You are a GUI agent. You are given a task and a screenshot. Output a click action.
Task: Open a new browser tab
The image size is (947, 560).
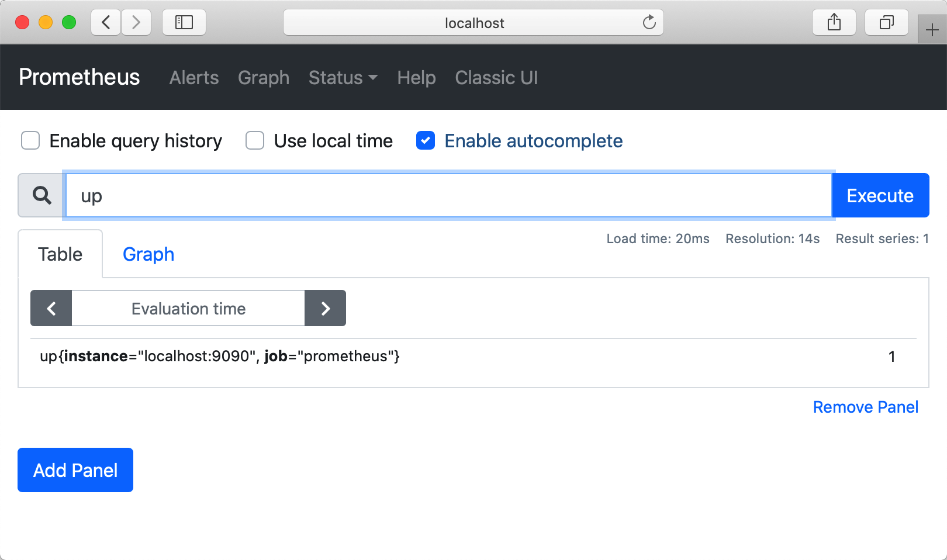tap(932, 29)
